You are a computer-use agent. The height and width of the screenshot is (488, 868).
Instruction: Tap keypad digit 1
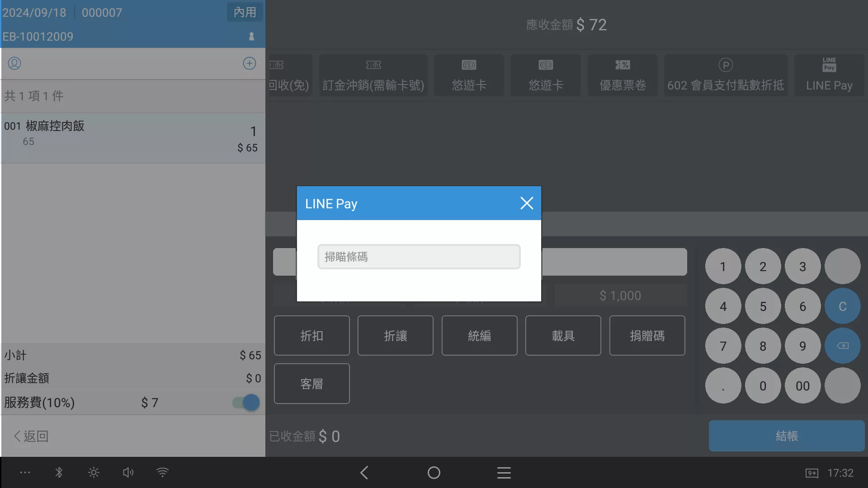[x=723, y=267]
